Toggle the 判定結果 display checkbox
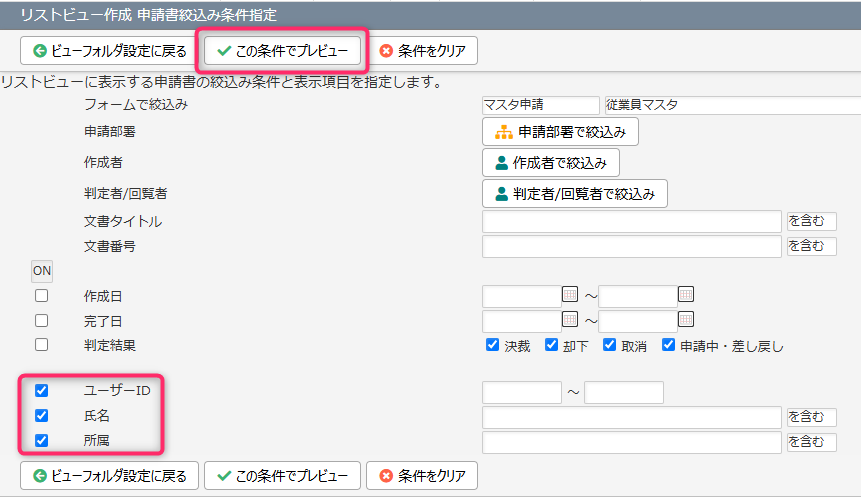 click(x=41, y=344)
